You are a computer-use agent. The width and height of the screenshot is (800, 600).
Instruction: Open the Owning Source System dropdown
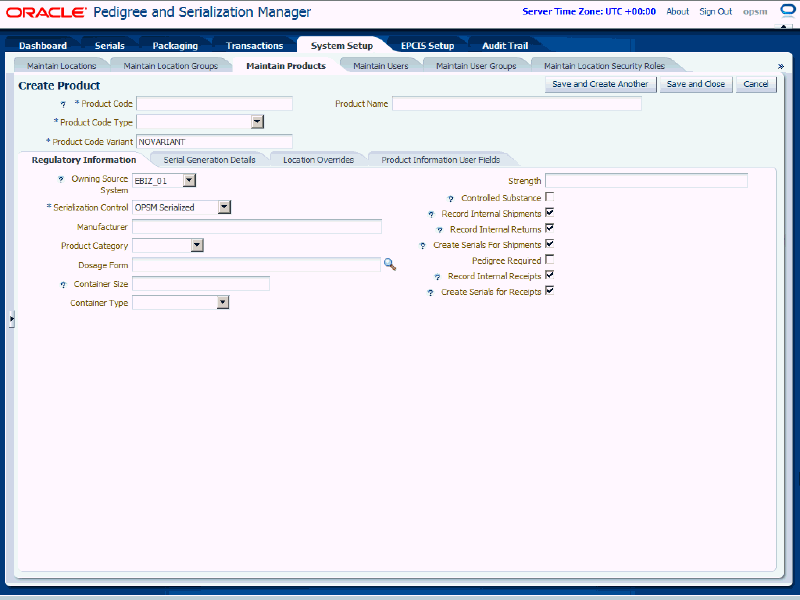click(x=189, y=180)
